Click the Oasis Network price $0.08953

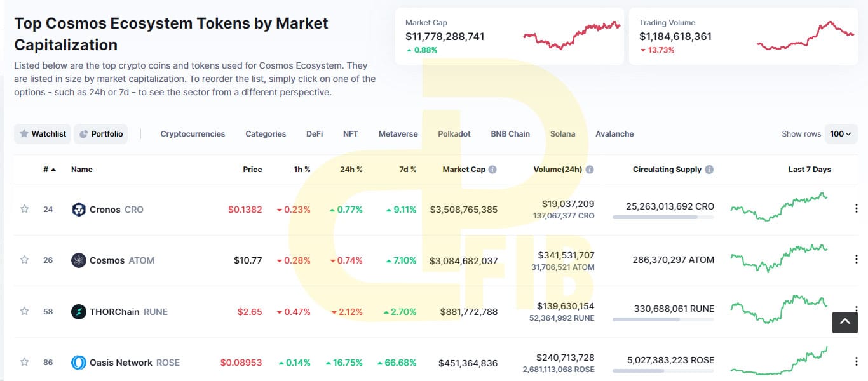click(x=241, y=363)
